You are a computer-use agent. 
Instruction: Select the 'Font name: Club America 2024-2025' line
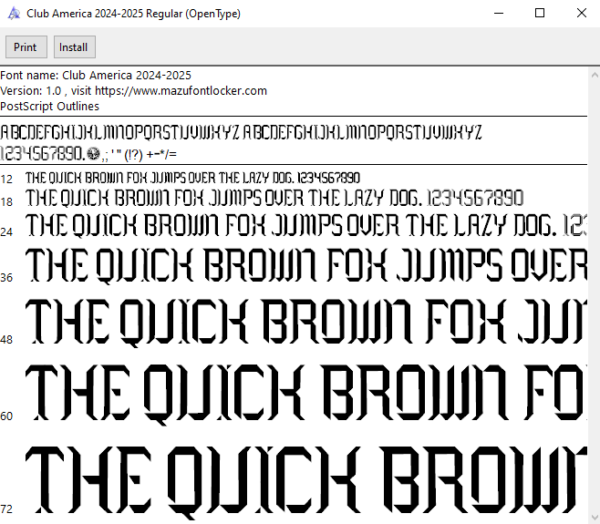tap(96, 75)
